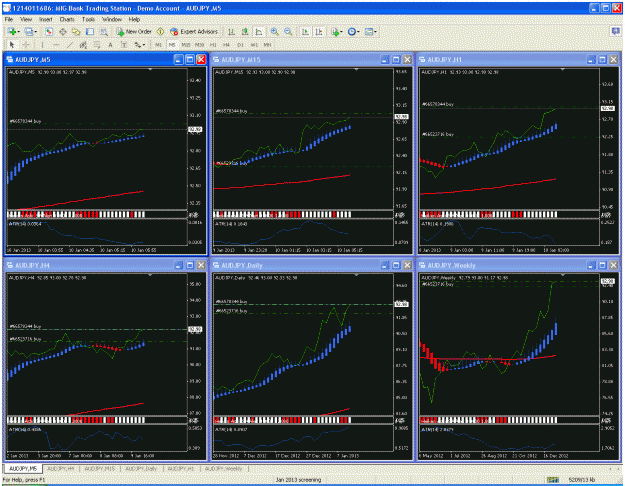The image size is (625, 486).
Task: Open the Window menu
Action: [112, 19]
